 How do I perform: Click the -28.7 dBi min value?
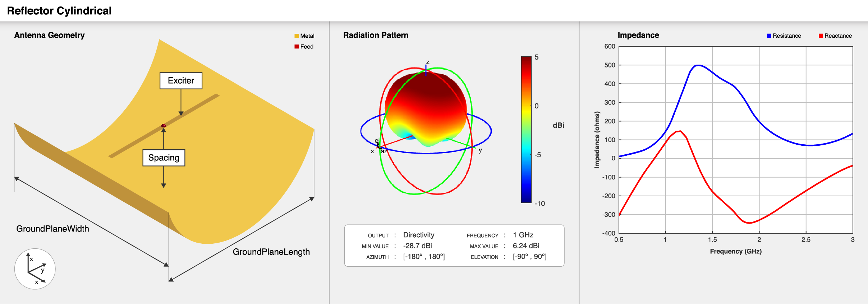(417, 246)
